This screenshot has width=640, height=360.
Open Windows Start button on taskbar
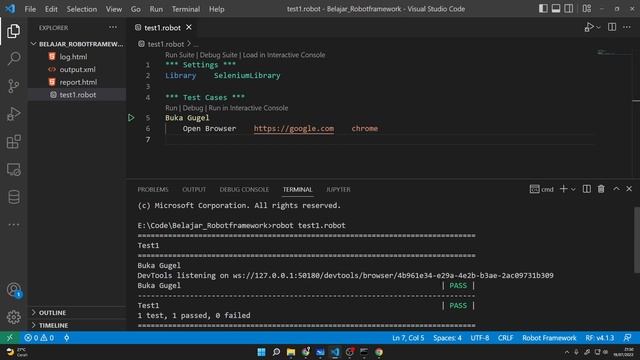261,352
